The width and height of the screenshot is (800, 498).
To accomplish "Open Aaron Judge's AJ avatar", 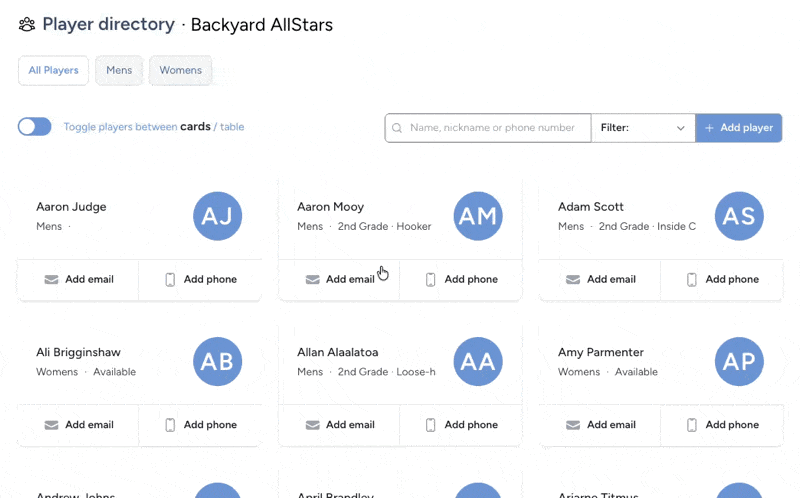I will click(x=217, y=216).
